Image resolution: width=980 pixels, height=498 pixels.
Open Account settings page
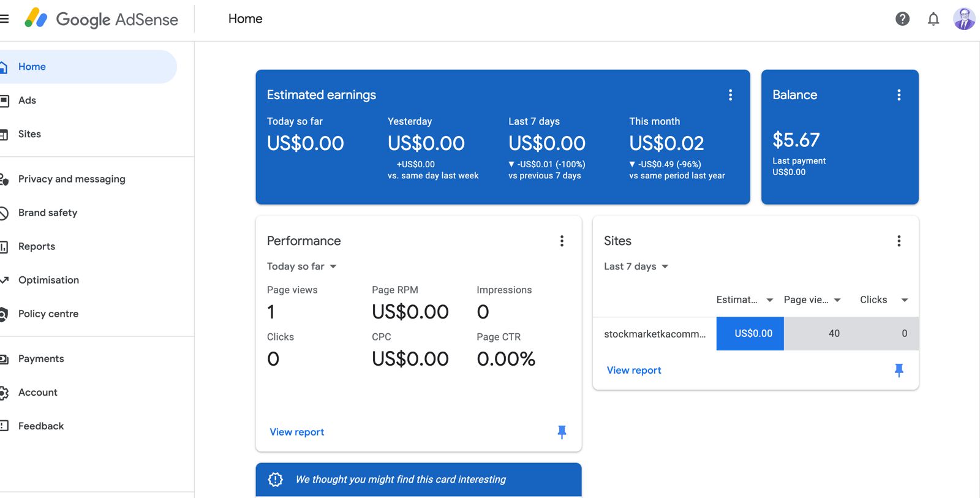(38, 393)
